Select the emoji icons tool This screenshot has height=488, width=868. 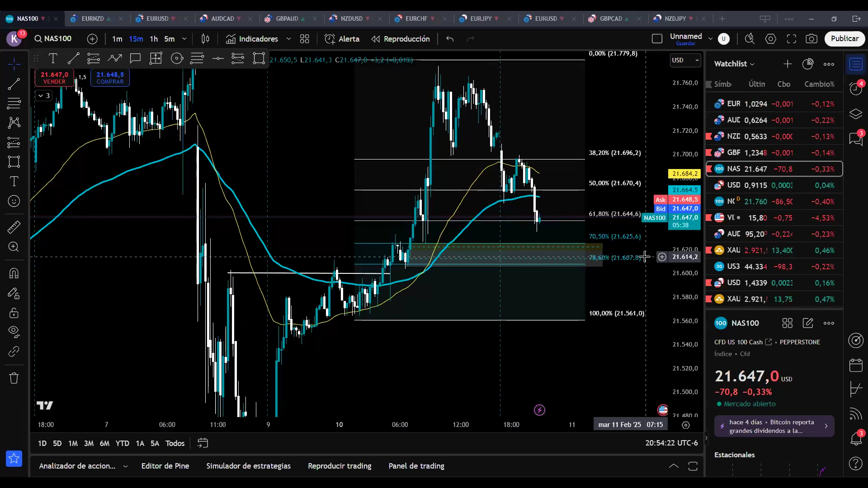click(x=14, y=201)
